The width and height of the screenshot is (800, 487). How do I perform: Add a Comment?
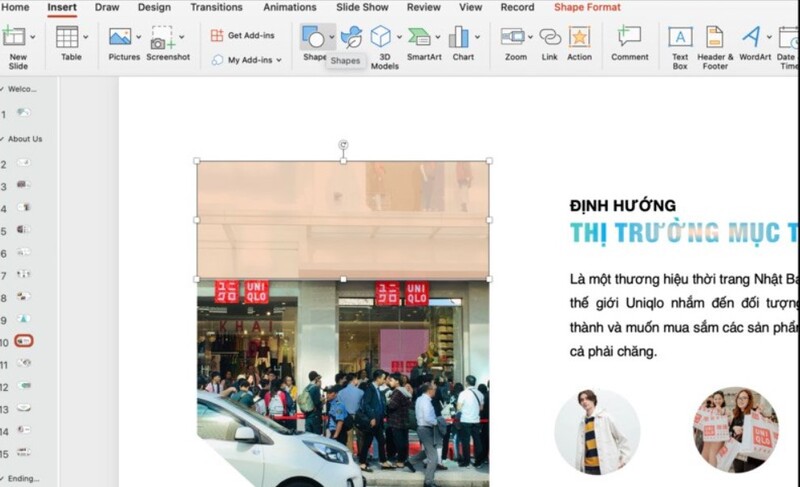pos(630,37)
